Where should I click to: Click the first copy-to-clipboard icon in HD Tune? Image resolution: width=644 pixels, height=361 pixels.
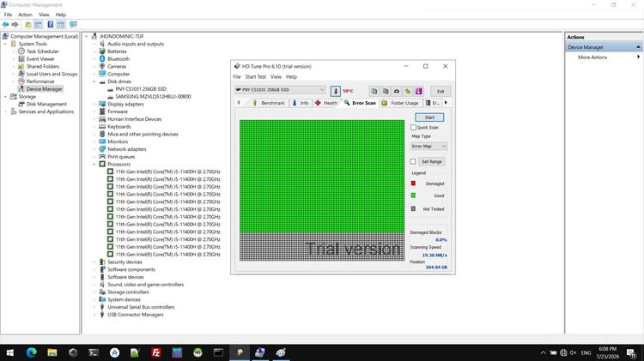tap(374, 91)
